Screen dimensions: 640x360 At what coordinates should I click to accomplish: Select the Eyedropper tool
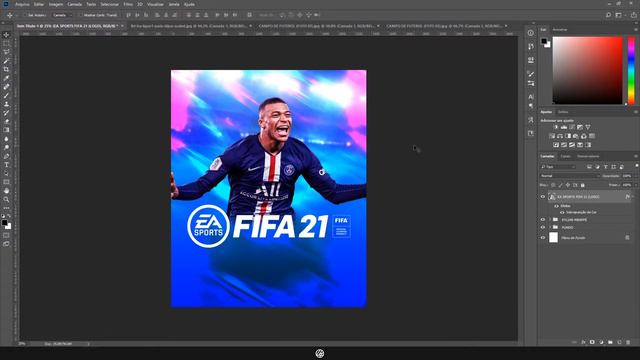click(6, 78)
